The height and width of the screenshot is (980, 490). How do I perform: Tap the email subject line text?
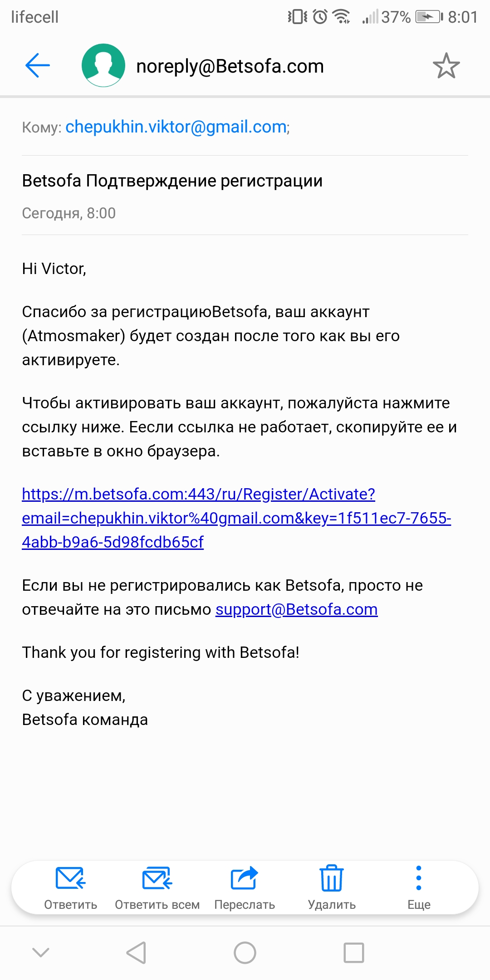172,181
